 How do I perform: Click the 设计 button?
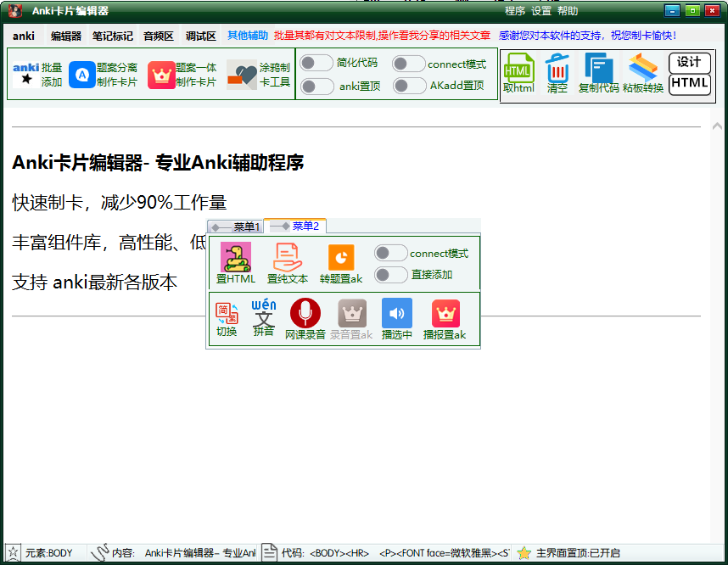coord(690,63)
